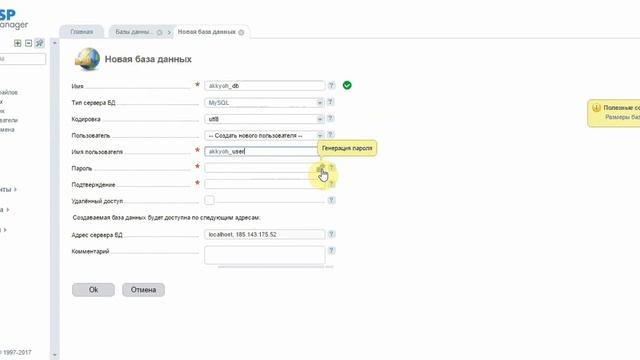Click the password generation icon in Пароль field
Image resolution: width=640 pixels, height=360 pixels.
click(x=321, y=167)
